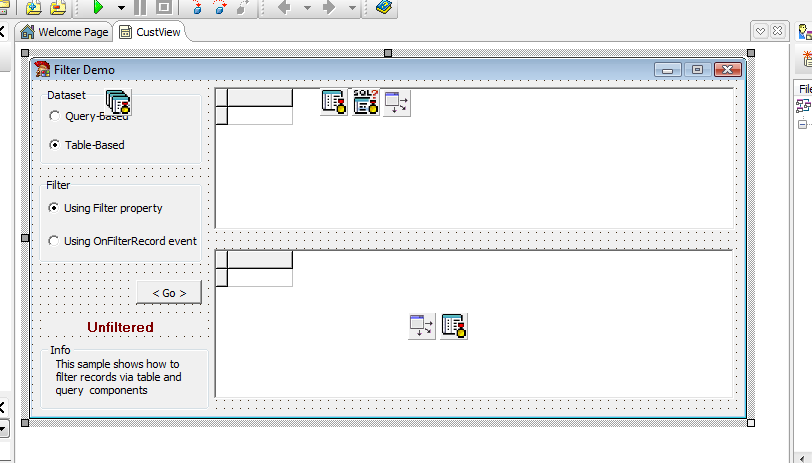Select the data source component in lower grid
Viewport: 812px width, 463px height.
[422, 325]
